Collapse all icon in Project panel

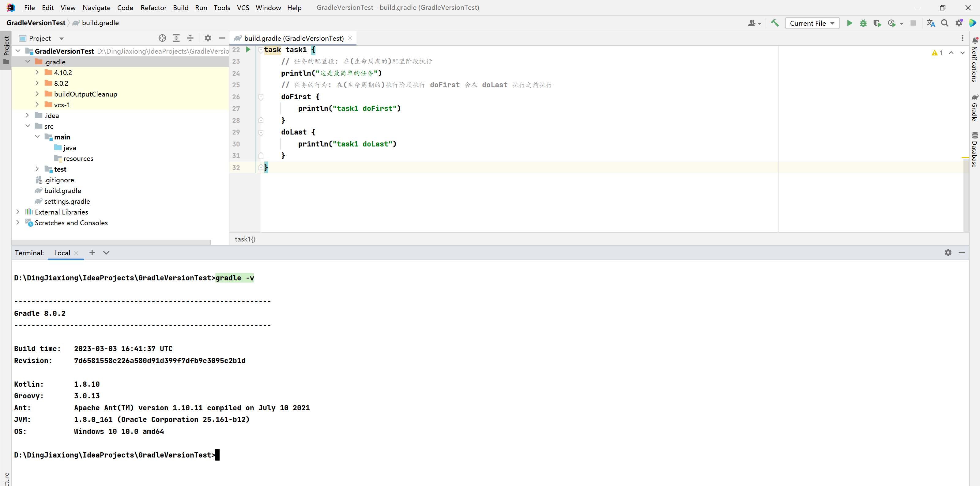coord(190,38)
